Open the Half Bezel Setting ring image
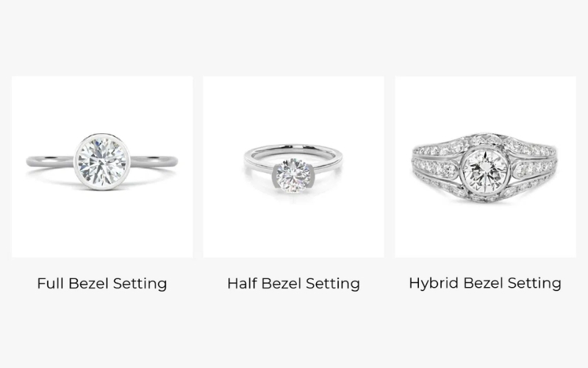This screenshot has height=368, width=588. pos(293,167)
